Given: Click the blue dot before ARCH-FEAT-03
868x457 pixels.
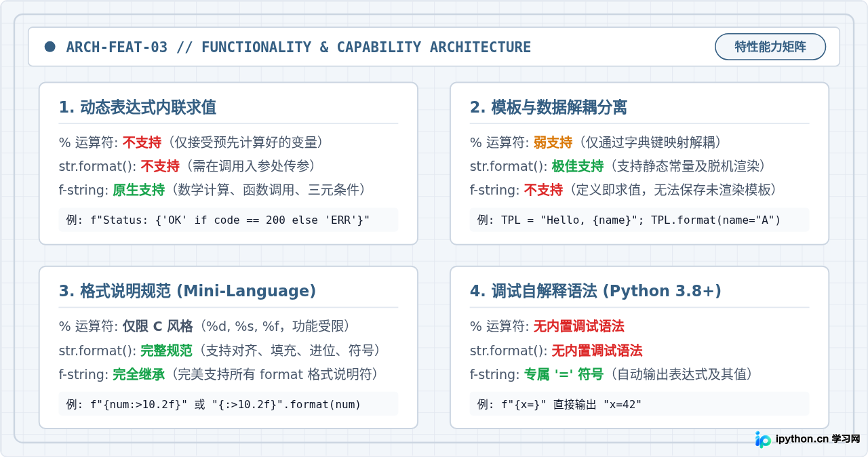Looking at the screenshot, I should click(50, 47).
